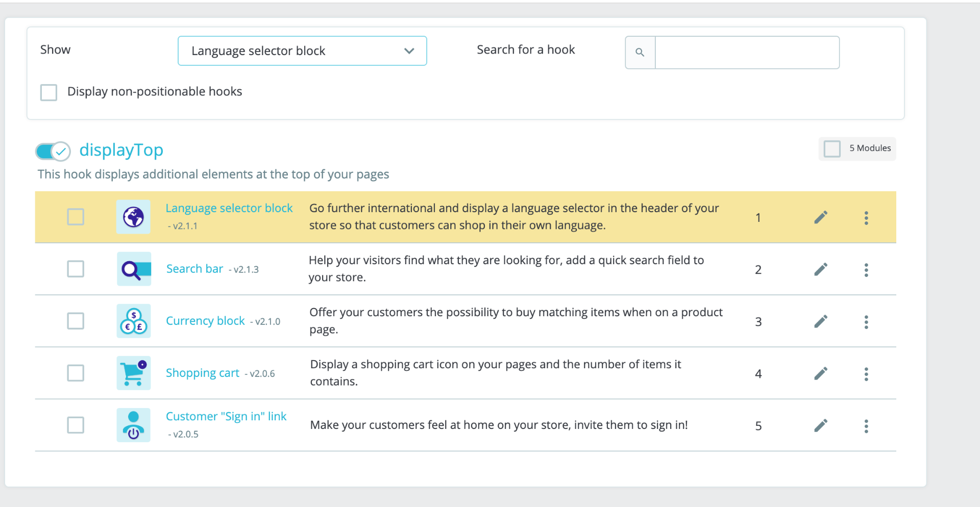Select all 5 Modules checkbox

click(x=832, y=149)
